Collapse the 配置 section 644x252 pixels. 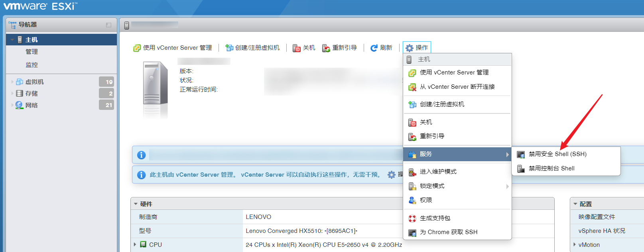[575, 204]
